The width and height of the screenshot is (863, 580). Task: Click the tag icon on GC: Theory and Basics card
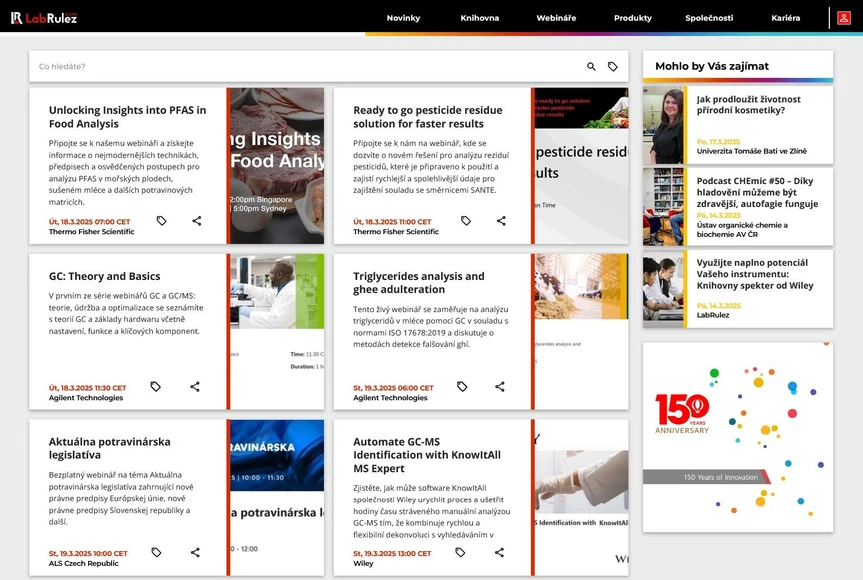(156, 386)
